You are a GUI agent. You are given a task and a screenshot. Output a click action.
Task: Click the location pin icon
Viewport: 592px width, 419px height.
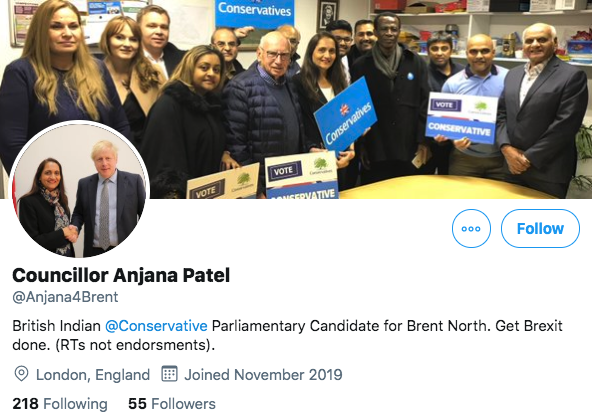[x=21, y=374]
